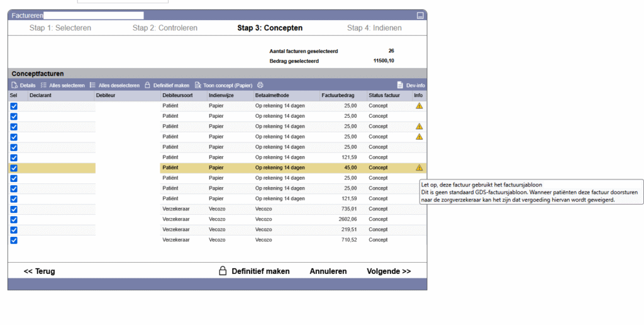The image size is (644, 325).
Task: Switch to Stap 4: Indienen step
Action: [x=374, y=28]
